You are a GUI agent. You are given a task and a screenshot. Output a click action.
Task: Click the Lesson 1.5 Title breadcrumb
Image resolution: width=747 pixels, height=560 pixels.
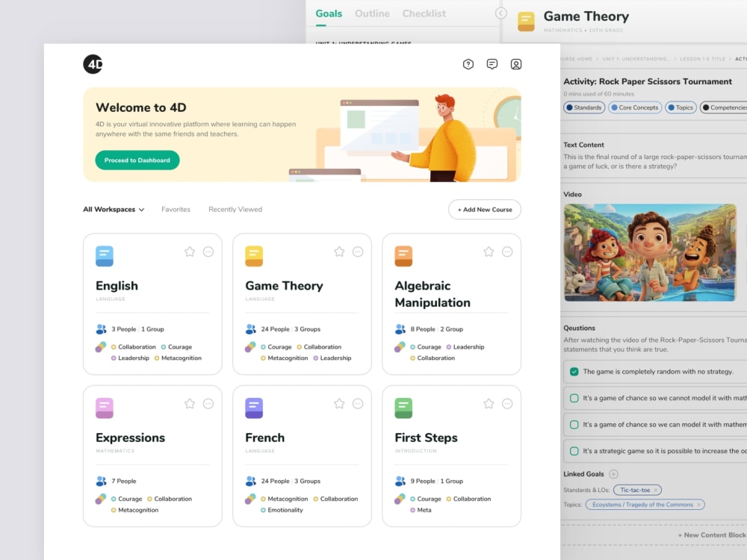pyautogui.click(x=702, y=59)
